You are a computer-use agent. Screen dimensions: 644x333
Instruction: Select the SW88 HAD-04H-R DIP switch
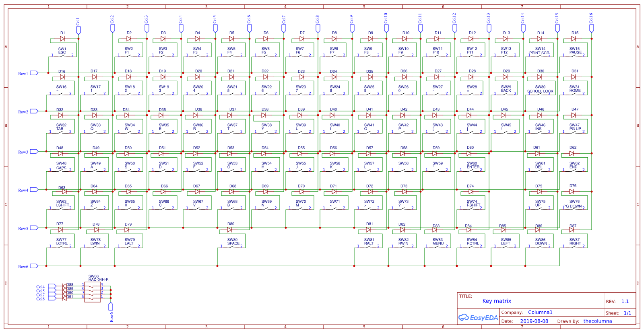click(93, 292)
